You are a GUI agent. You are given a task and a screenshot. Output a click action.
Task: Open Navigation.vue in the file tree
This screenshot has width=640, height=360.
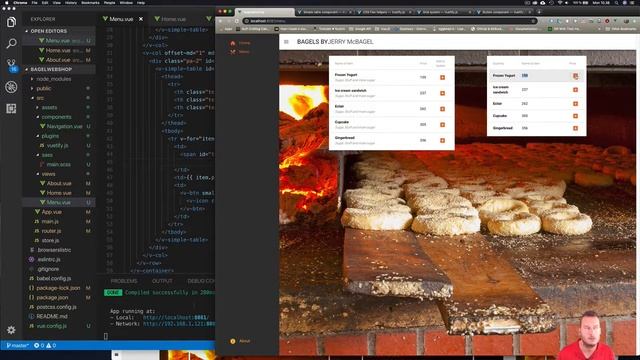coord(64,127)
